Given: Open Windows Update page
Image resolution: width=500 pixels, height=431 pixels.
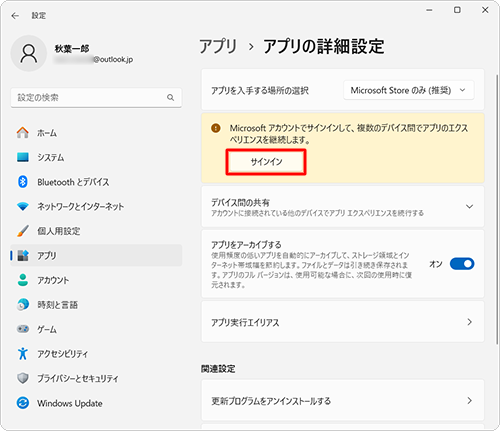Looking at the screenshot, I should point(96,403).
